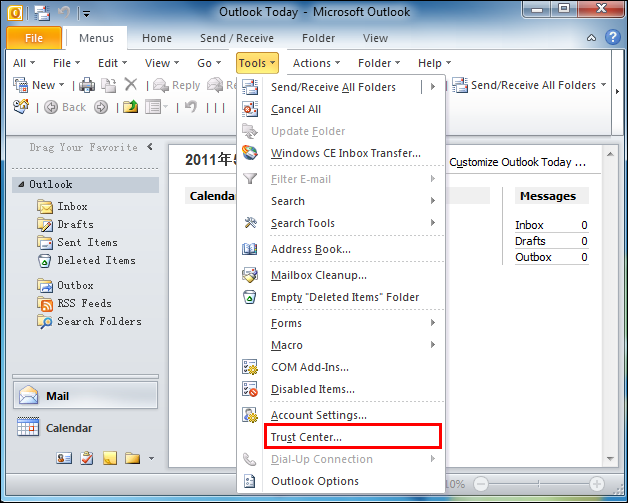Image resolution: width=628 pixels, height=503 pixels.
Task: Click the Move to folder icon
Action: (109, 85)
